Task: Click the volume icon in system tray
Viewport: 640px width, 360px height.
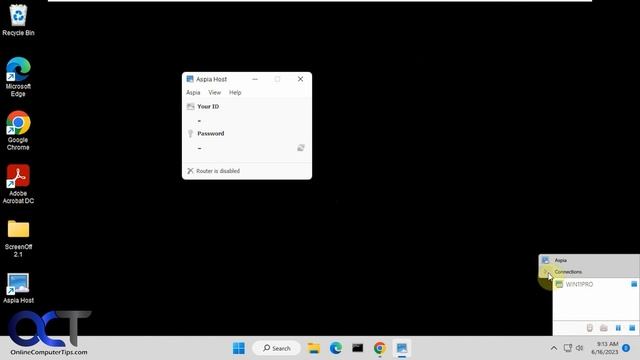Action: 580,348
